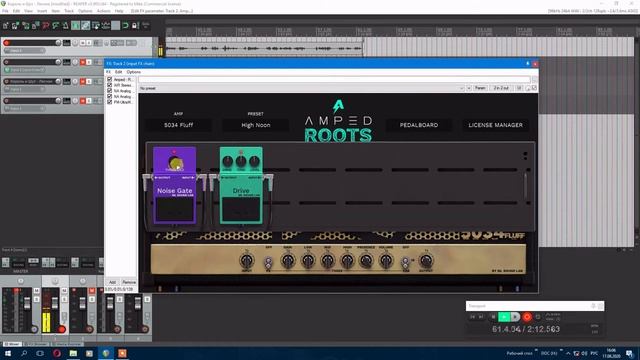This screenshot has height=360, width=640.
Task: Open the Options menu in FX chain window
Action: point(133,72)
